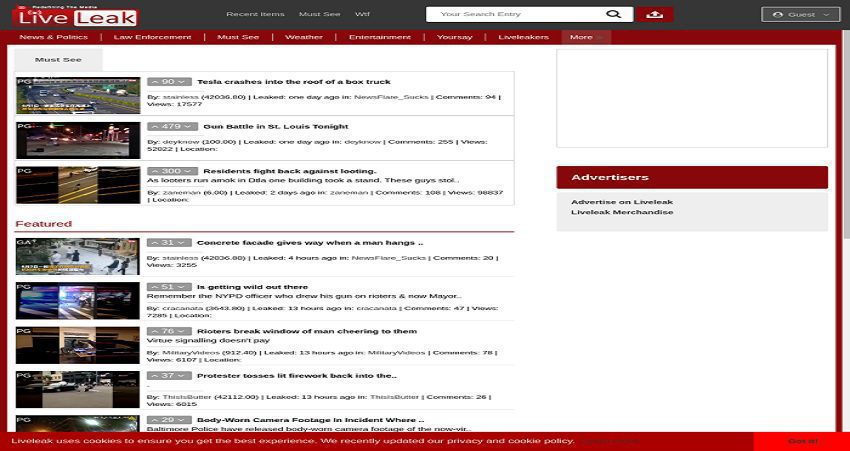This screenshot has height=451, width=850.
Task: Expand the More menu
Action: [x=586, y=37]
